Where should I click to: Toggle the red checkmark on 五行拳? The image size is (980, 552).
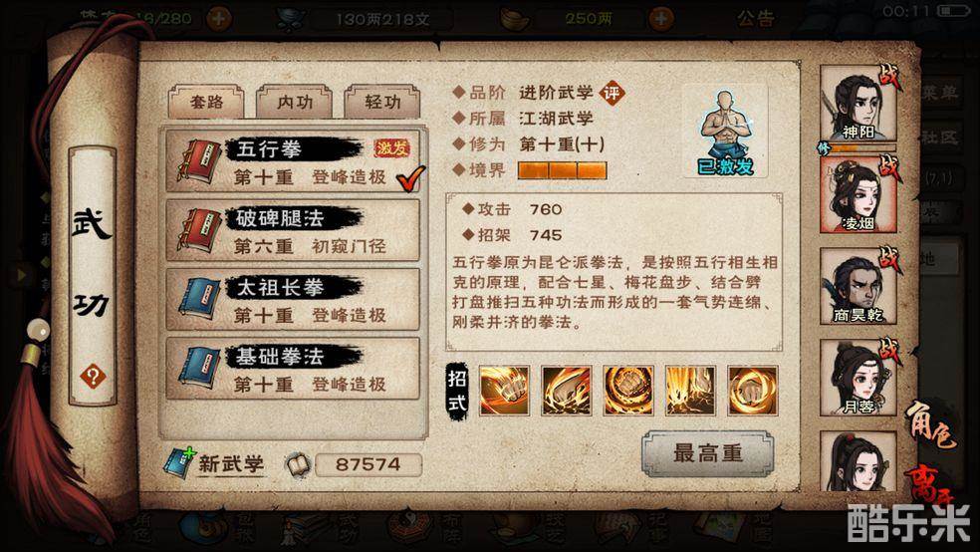coord(410,178)
